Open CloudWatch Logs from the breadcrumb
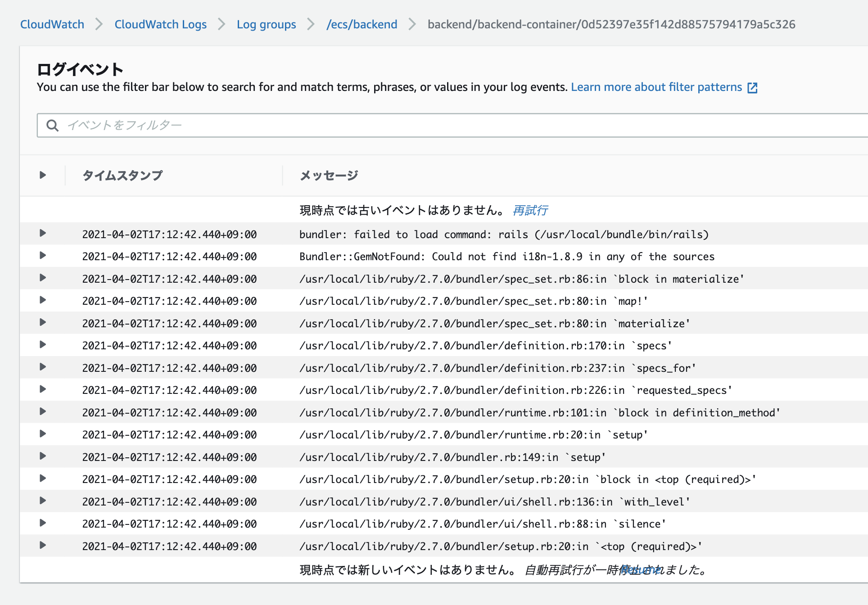 (x=160, y=24)
